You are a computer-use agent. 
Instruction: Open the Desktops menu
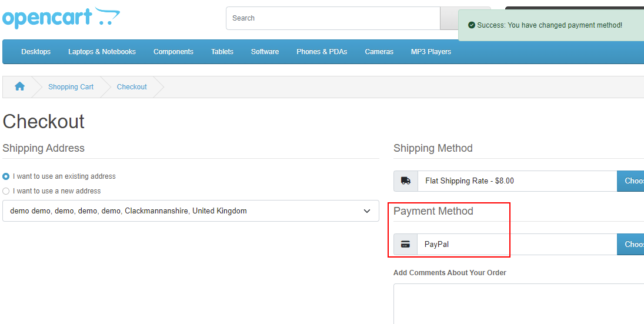[36, 52]
